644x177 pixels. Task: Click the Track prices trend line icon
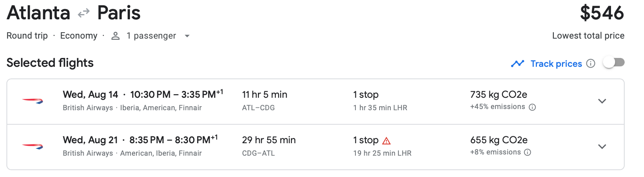tap(518, 64)
